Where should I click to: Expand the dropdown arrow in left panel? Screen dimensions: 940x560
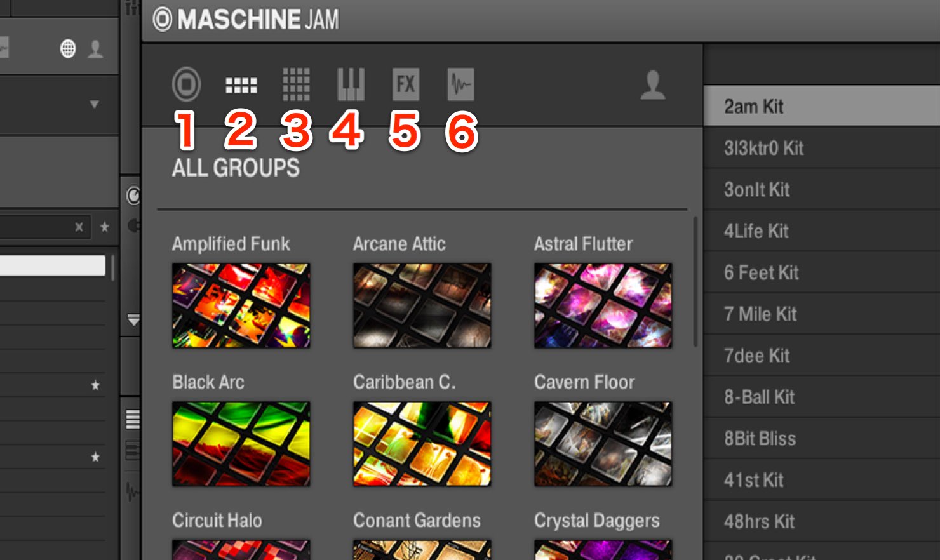click(x=95, y=104)
